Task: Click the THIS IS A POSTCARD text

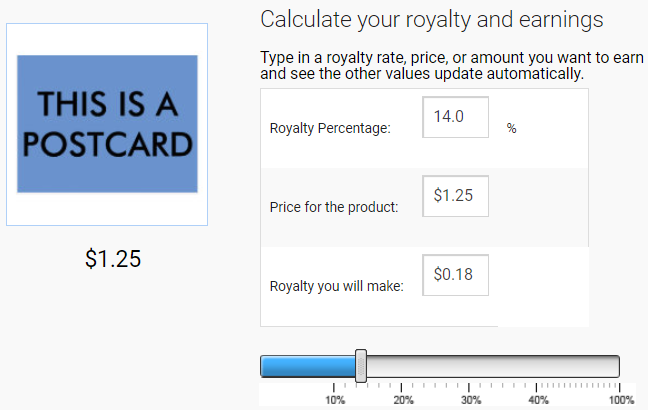Action: [107, 124]
